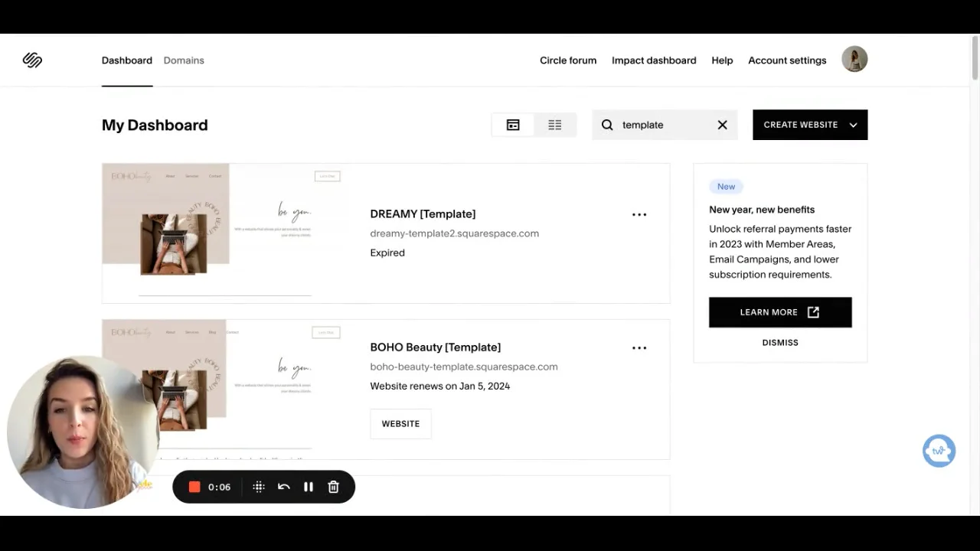Click the Expired status text

[x=387, y=253]
